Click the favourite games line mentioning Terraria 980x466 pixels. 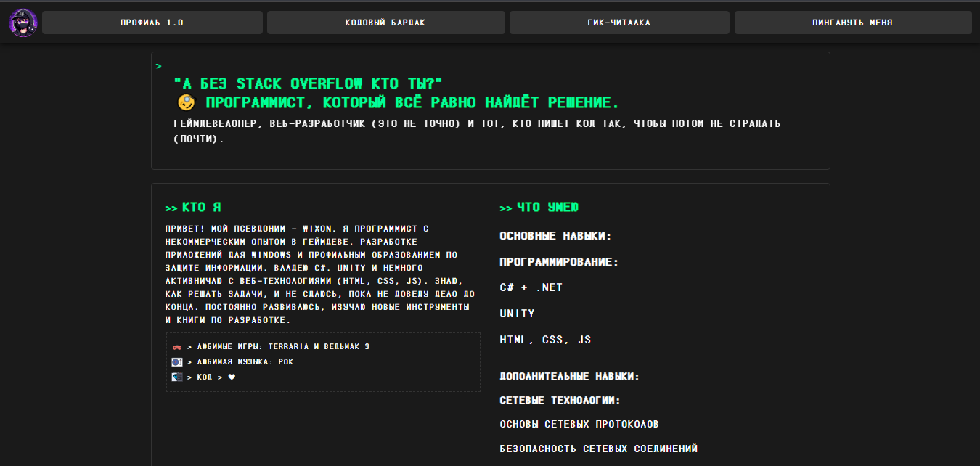[x=283, y=347]
